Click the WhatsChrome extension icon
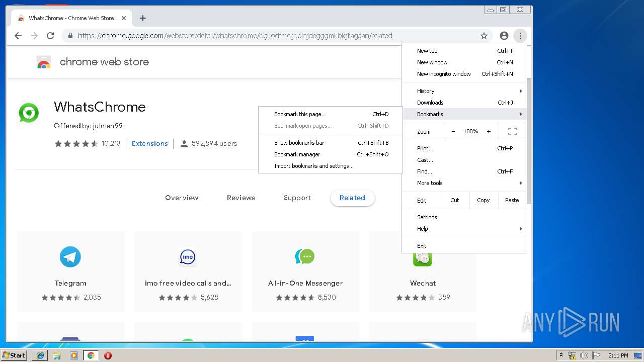644x362 pixels. (x=29, y=113)
